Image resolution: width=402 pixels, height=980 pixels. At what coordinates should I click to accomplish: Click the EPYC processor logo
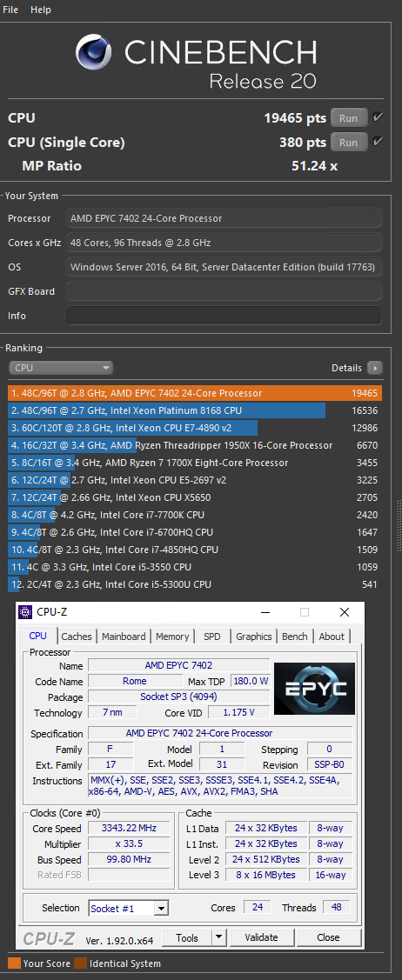pos(314,688)
